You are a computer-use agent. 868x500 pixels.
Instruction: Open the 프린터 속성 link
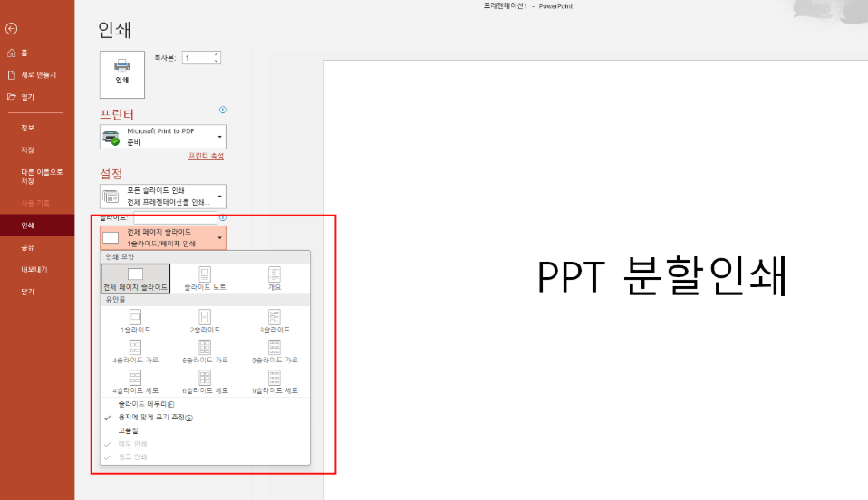pyautogui.click(x=206, y=157)
